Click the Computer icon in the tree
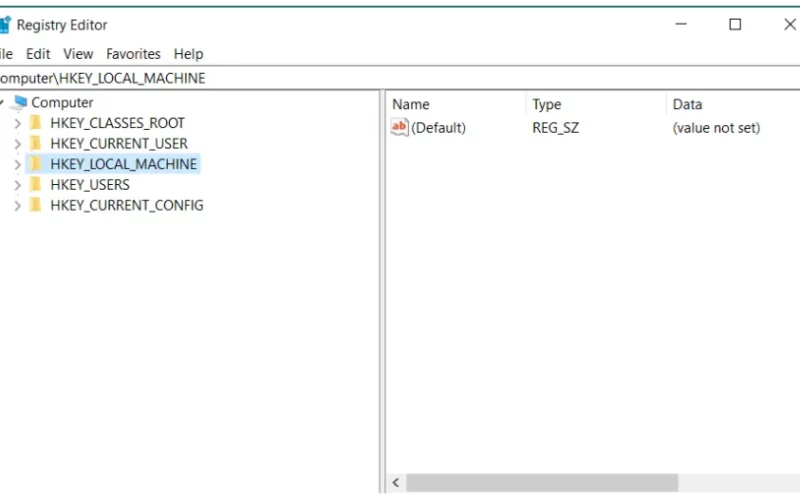 point(19,103)
